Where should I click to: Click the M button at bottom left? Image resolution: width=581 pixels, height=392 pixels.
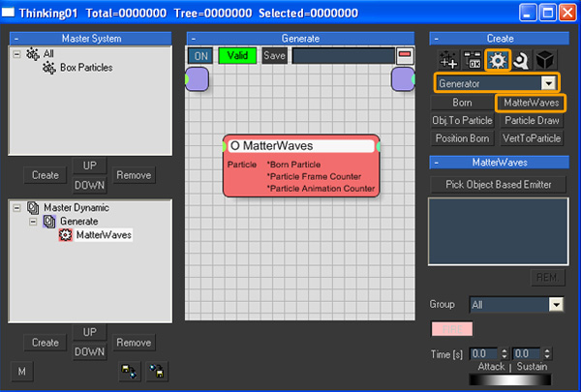(22, 372)
